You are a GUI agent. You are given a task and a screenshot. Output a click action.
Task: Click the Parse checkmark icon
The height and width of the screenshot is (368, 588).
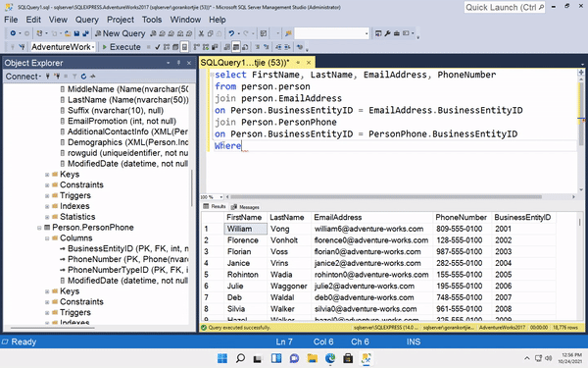[x=158, y=47]
